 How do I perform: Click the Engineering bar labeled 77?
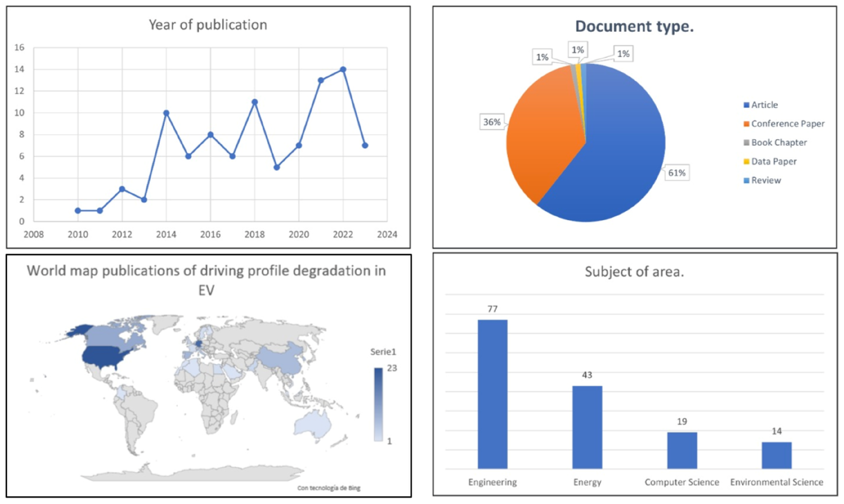click(492, 394)
